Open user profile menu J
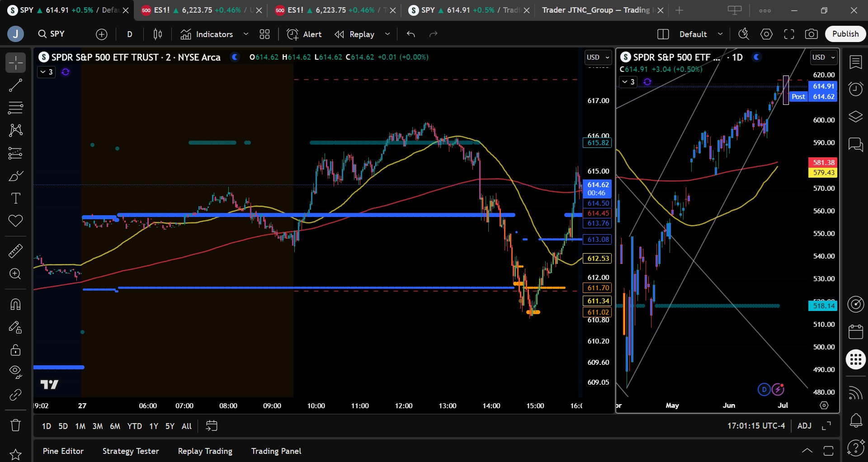The height and width of the screenshot is (462, 868). click(x=15, y=34)
